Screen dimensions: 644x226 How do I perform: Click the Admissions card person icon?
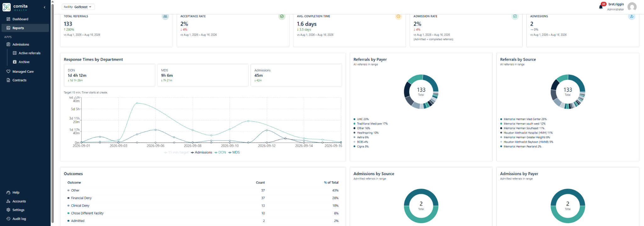[632, 16]
